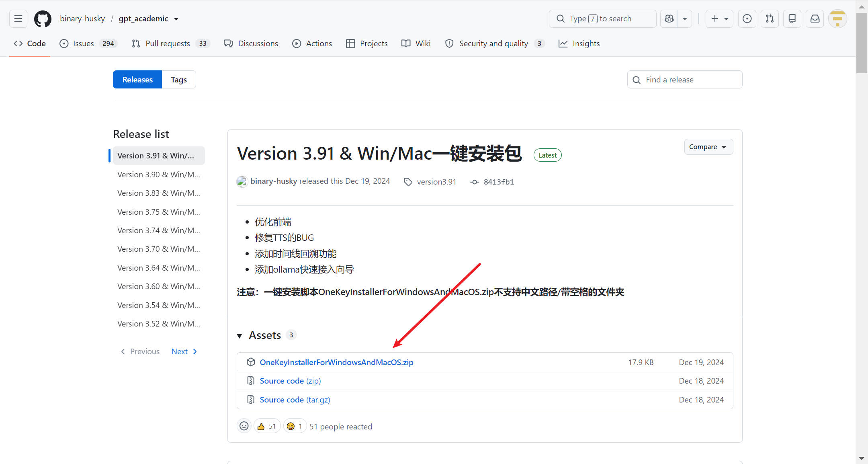The image size is (868, 464).
Task: Open Copilot chat icon in header
Action: click(669, 18)
